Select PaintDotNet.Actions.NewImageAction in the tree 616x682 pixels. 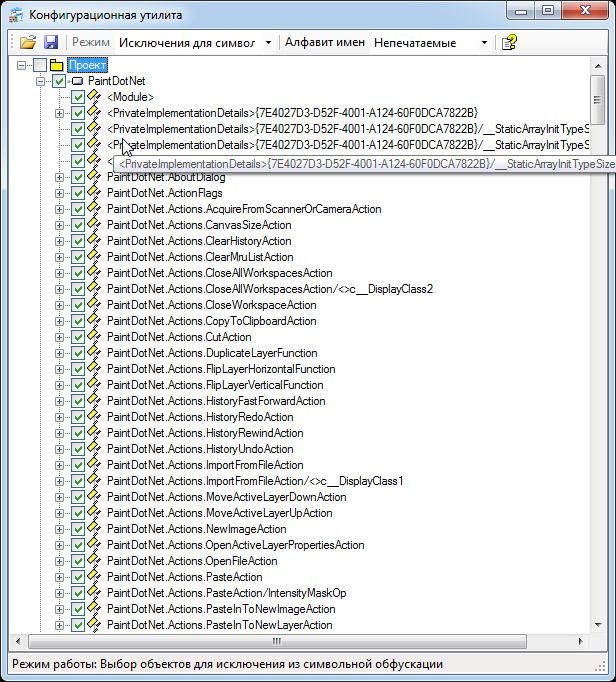196,529
